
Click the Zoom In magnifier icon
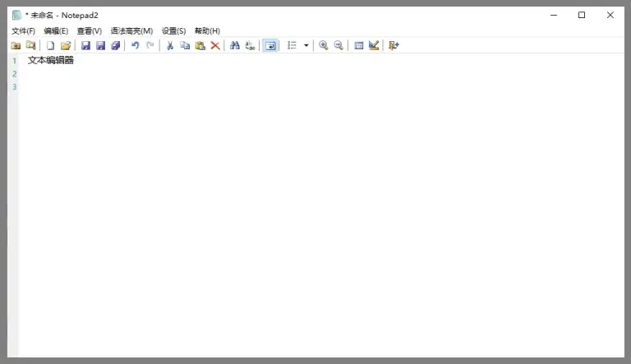323,46
